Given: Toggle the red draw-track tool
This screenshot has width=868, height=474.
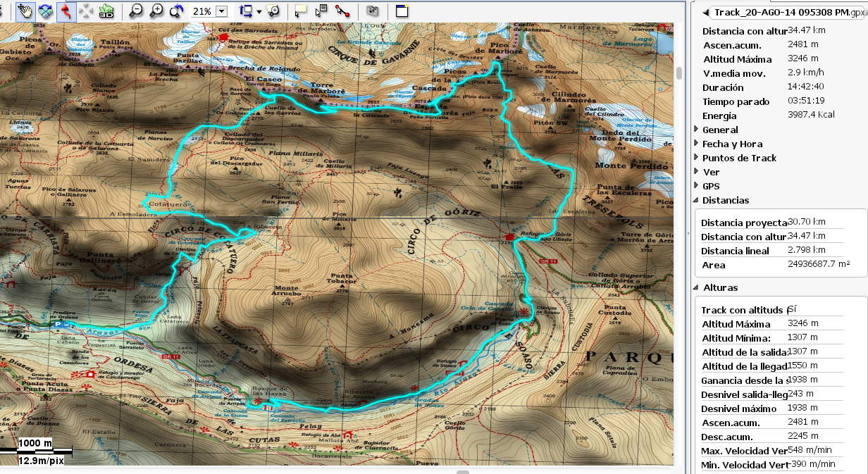Looking at the screenshot, I should coord(66,11).
